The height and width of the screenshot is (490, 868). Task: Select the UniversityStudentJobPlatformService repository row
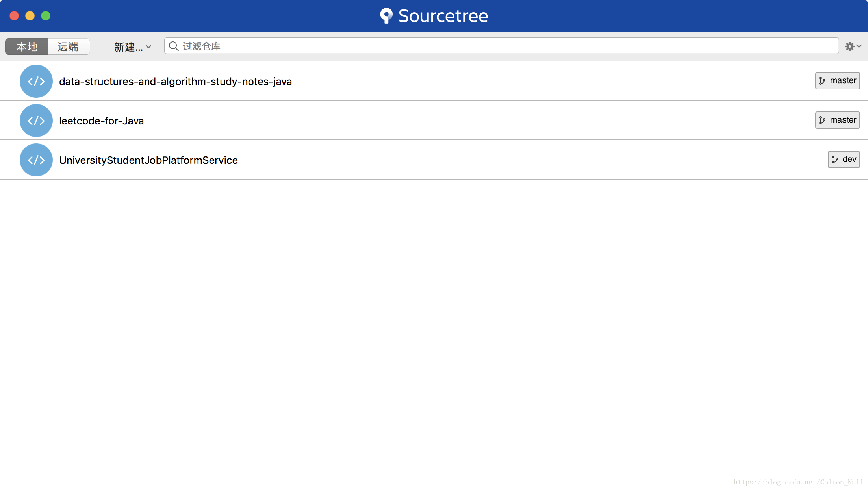point(148,160)
